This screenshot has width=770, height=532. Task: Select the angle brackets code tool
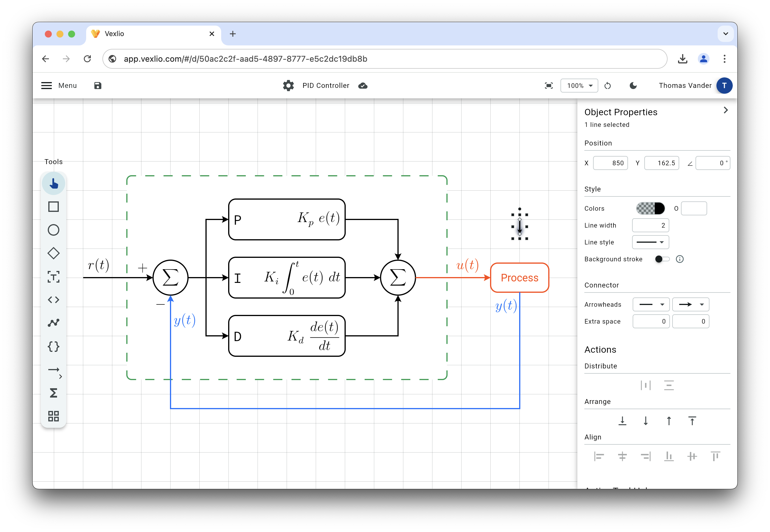tap(53, 300)
